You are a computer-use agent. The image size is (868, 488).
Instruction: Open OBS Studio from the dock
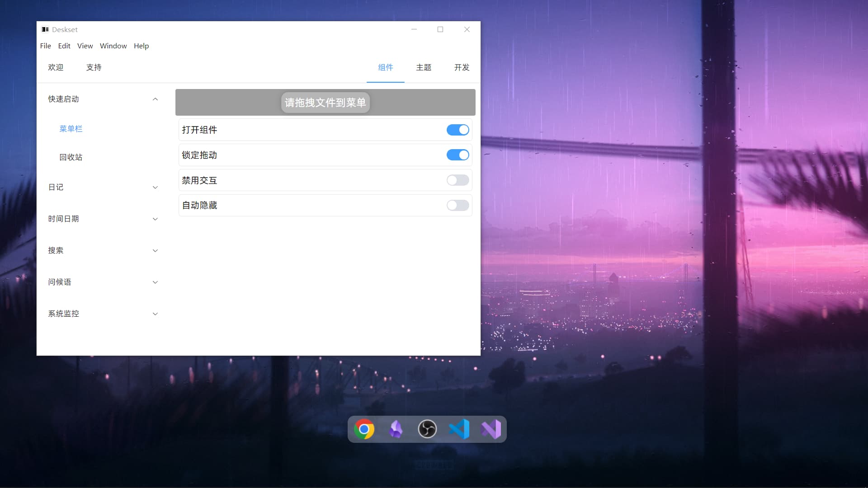pyautogui.click(x=427, y=429)
